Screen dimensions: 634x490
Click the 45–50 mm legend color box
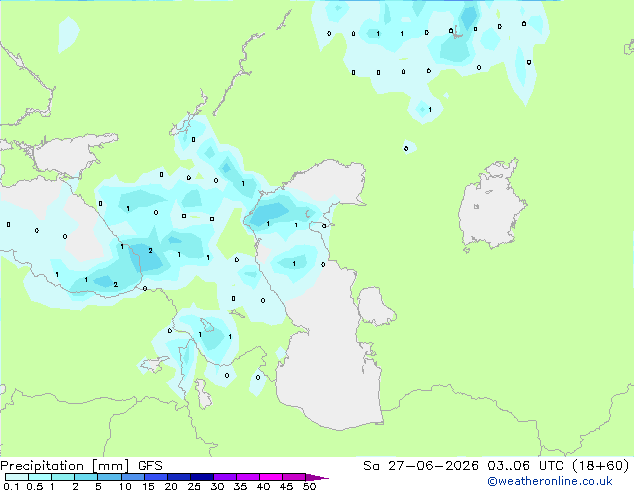(294, 477)
